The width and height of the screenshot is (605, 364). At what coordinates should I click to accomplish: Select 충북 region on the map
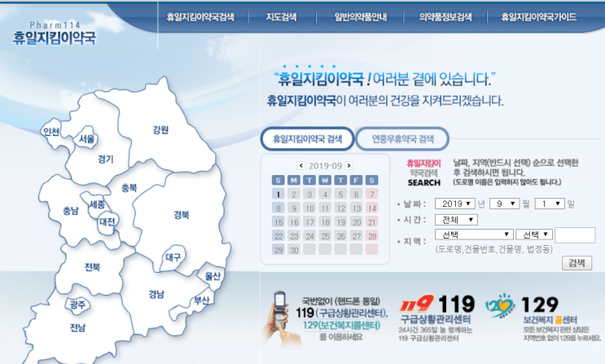[x=129, y=188]
